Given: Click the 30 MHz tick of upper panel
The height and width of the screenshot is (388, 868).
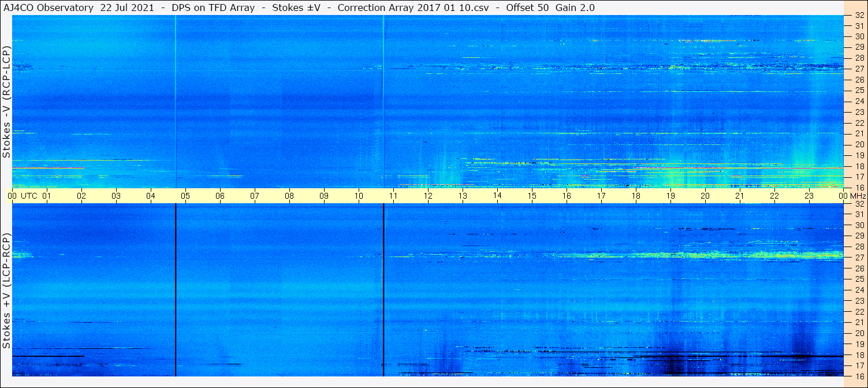Looking at the screenshot, I should (859, 36).
